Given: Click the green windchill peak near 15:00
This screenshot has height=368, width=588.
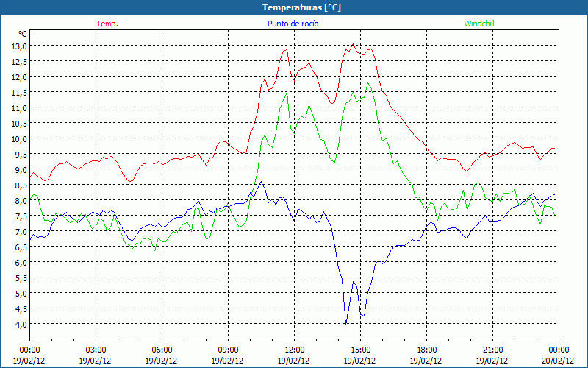Looking at the screenshot, I should pos(368,83).
